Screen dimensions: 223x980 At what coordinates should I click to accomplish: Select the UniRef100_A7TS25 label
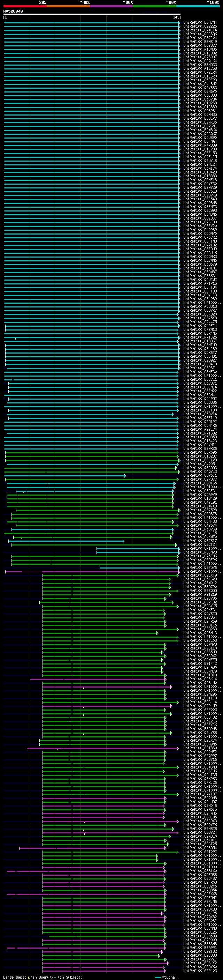click(x=200, y=337)
